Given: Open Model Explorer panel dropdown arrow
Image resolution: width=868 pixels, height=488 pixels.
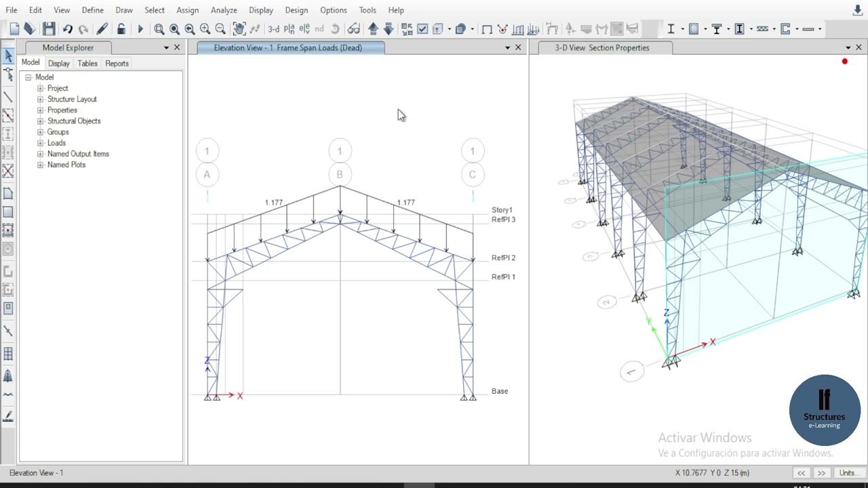Looking at the screenshot, I should [166, 47].
